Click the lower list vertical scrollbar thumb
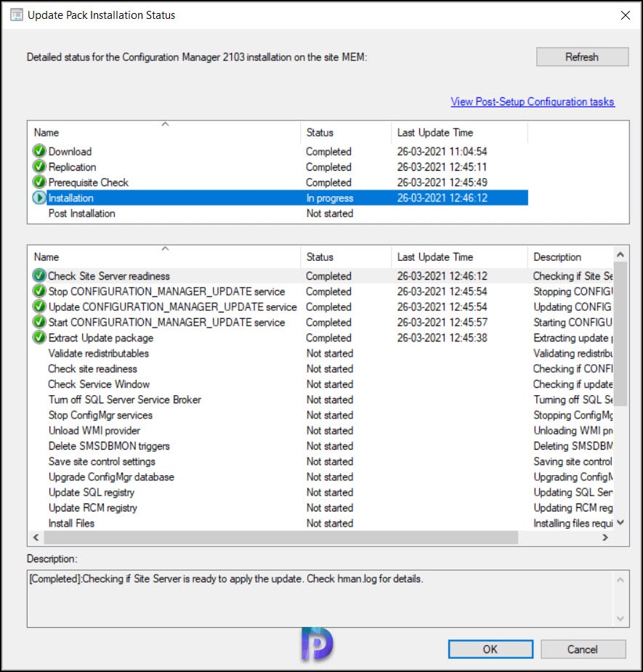The width and height of the screenshot is (643, 672). [x=620, y=334]
